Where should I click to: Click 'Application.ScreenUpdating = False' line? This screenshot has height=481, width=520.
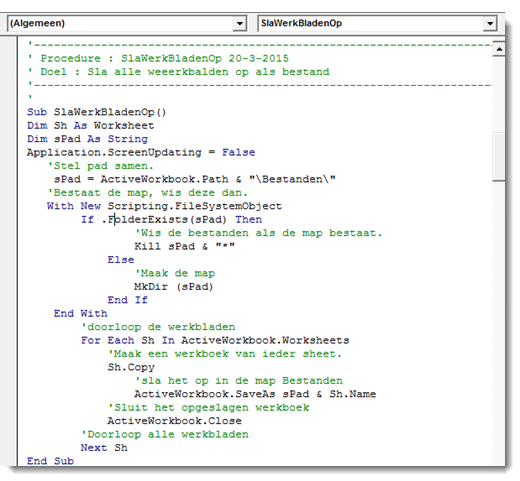pos(141,152)
